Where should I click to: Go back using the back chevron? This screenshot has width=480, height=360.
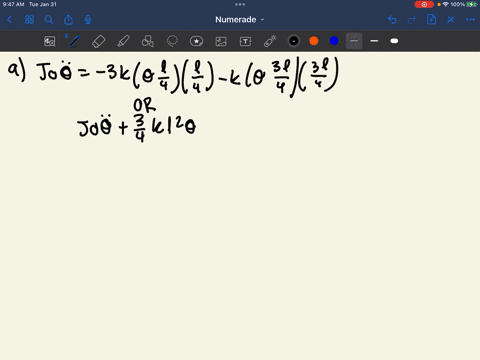9,20
